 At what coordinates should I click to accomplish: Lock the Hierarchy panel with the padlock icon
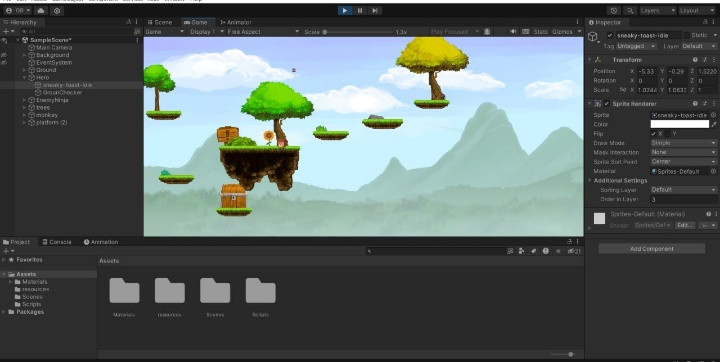pyautogui.click(x=129, y=22)
